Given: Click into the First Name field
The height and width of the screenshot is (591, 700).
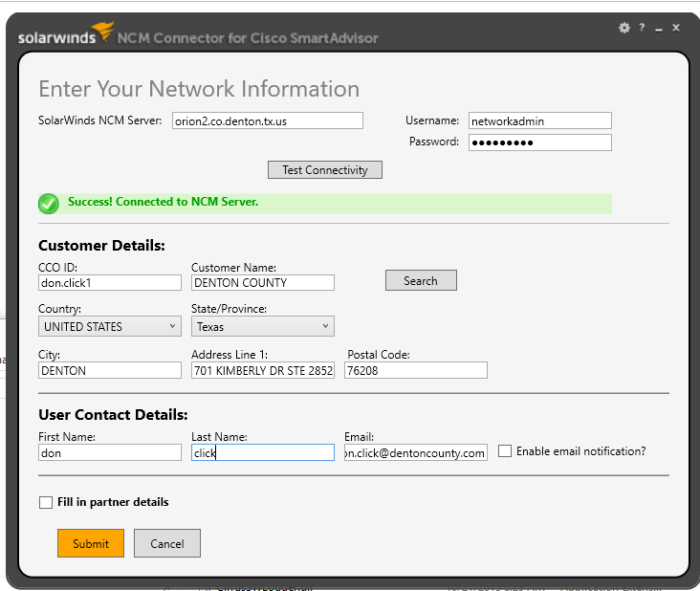Looking at the screenshot, I should click(x=110, y=452).
